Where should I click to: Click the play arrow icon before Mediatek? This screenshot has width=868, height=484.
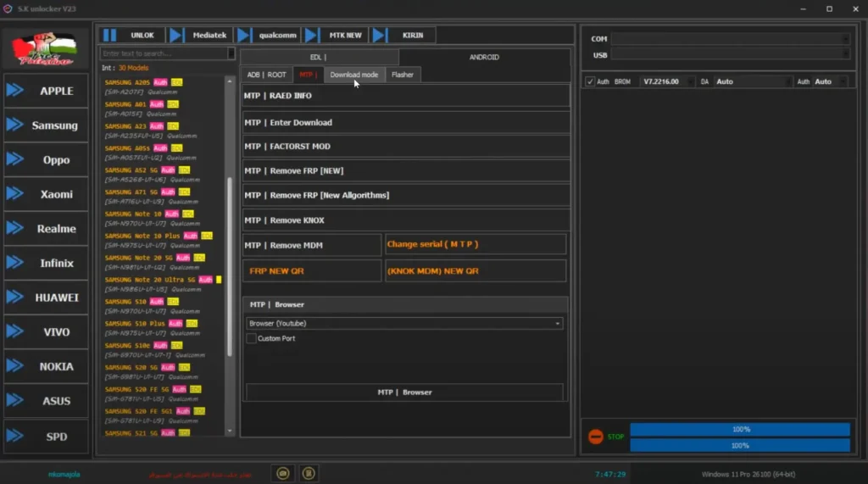pyautogui.click(x=176, y=35)
